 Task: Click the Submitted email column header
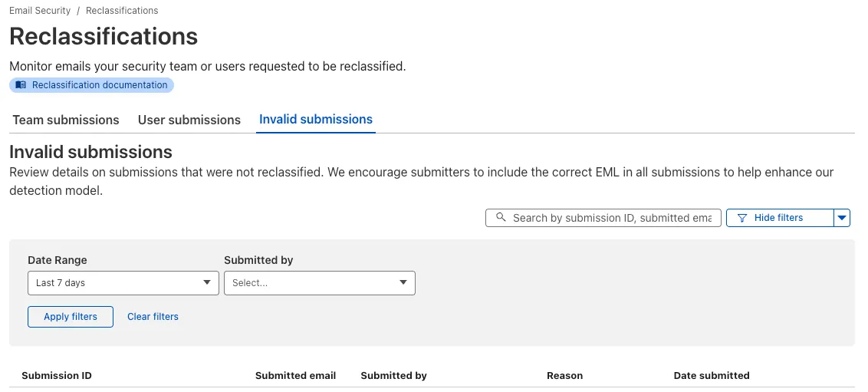295,376
